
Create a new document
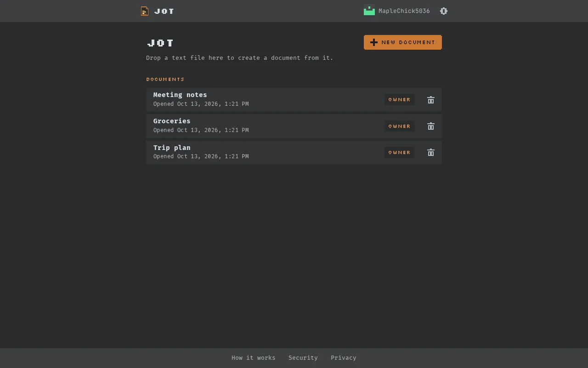click(x=403, y=42)
